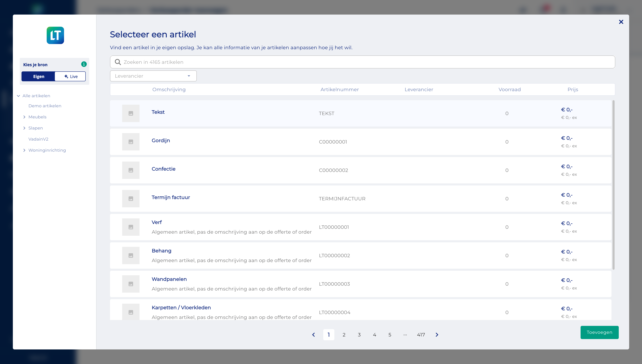Select the Wandpanelen article name
The height and width of the screenshot is (364, 642).
(x=169, y=279)
